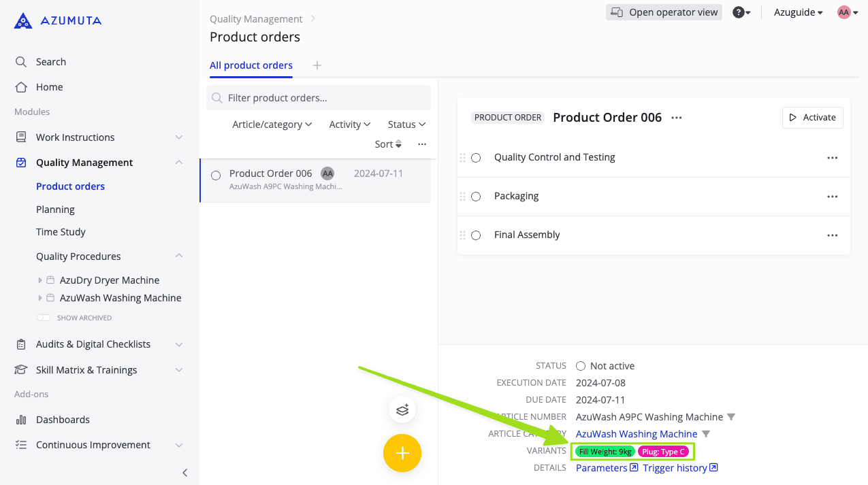Click the filter icon next to article number

point(731,417)
